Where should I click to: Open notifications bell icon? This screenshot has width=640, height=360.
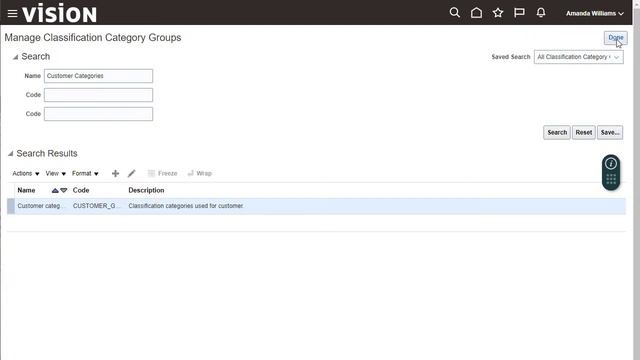pos(541,13)
